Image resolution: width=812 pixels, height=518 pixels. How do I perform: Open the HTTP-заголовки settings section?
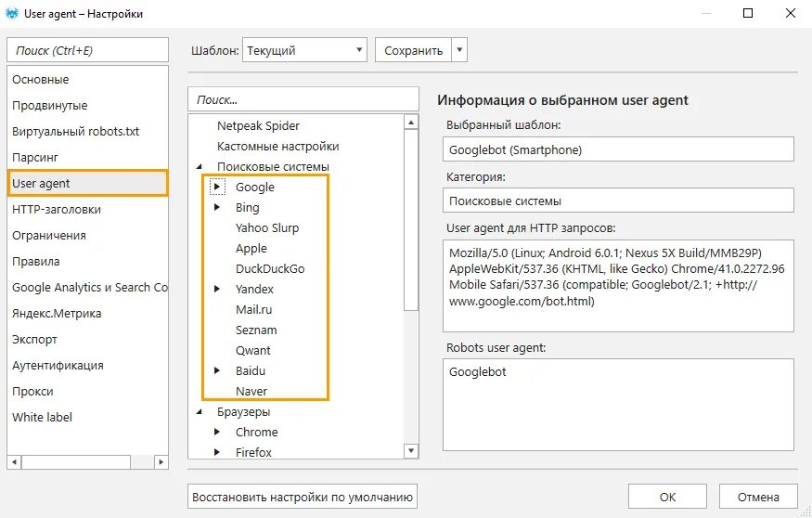point(57,210)
